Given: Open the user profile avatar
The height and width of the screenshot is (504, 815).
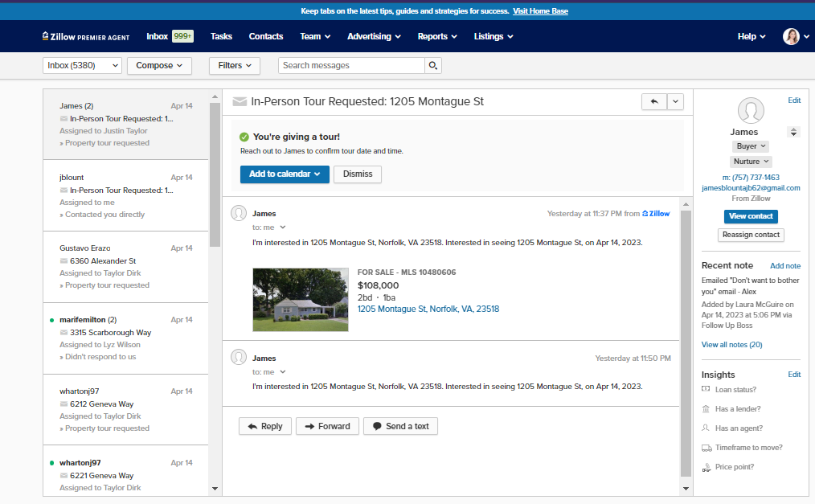Looking at the screenshot, I should 791,36.
